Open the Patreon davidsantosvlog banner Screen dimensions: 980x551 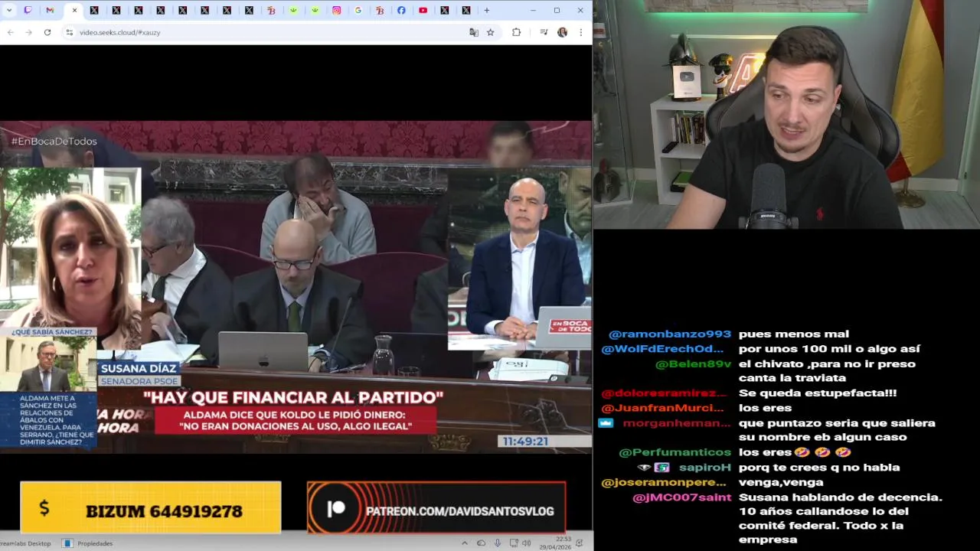(436, 507)
